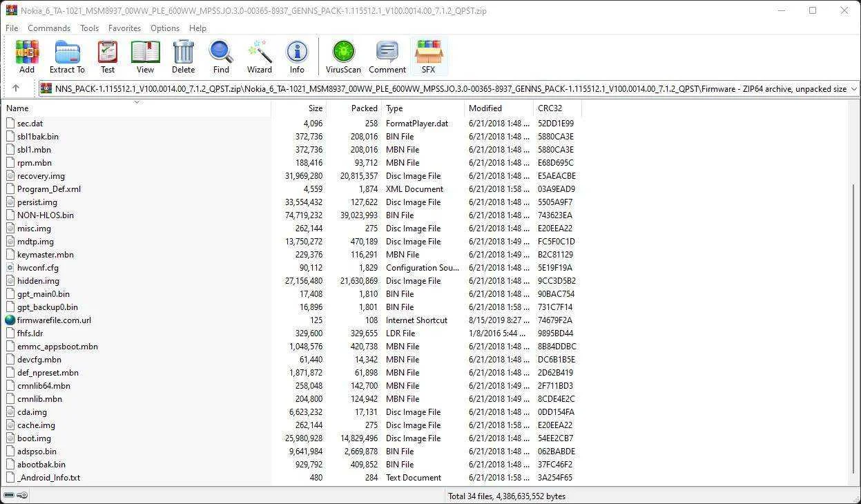Select the emmc_appsboot.mbn file
Viewport: 861px width, 504px height.
57,347
